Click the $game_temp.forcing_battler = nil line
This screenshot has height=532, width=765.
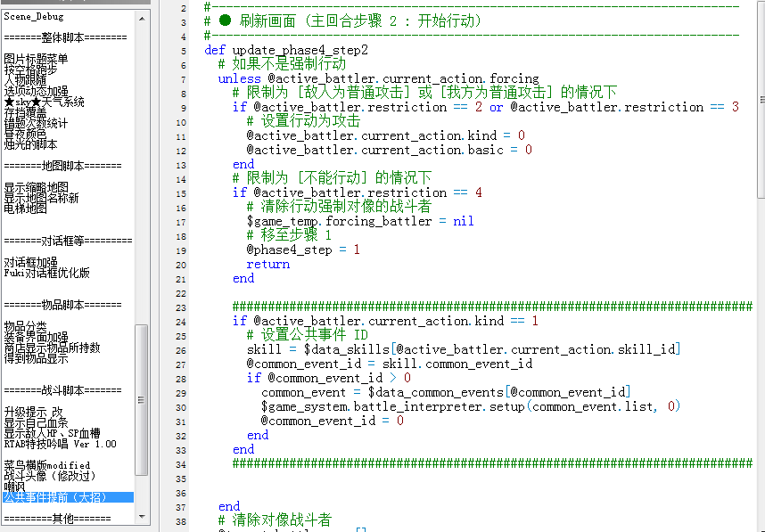[360, 221]
